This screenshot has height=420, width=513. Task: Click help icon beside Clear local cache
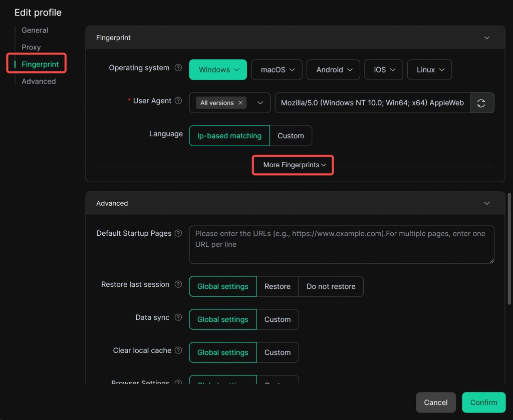tap(178, 350)
